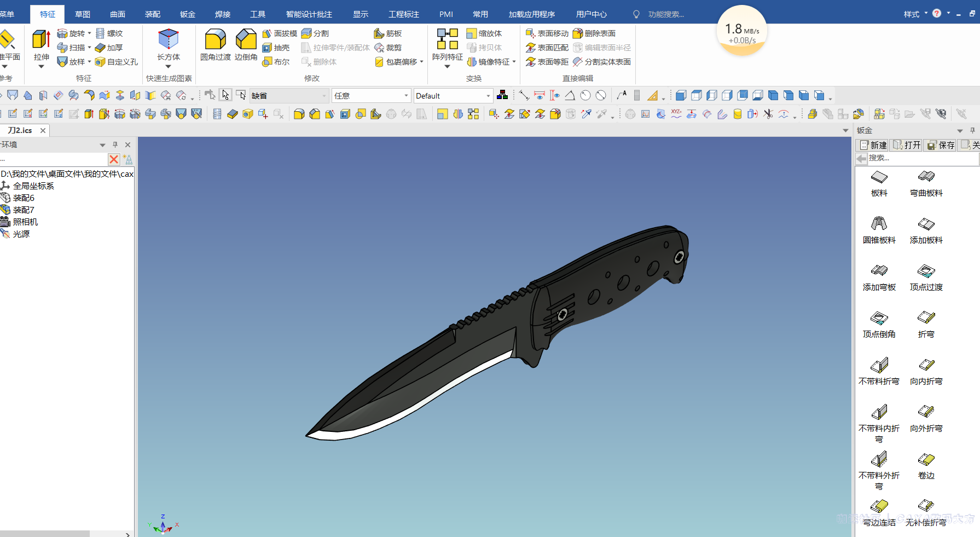Select 表面移动 move face tool

(x=547, y=33)
